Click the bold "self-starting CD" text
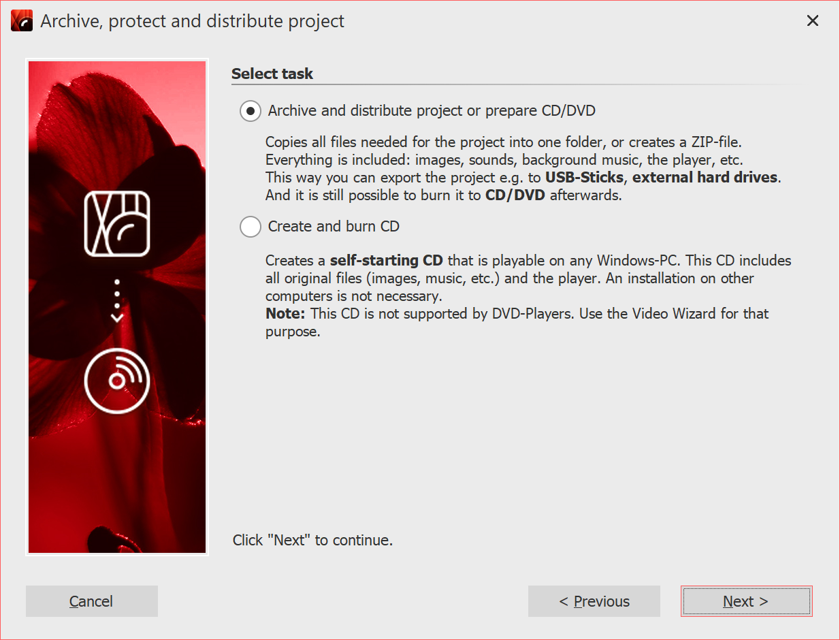Viewport: 840px width, 640px height. point(386,261)
